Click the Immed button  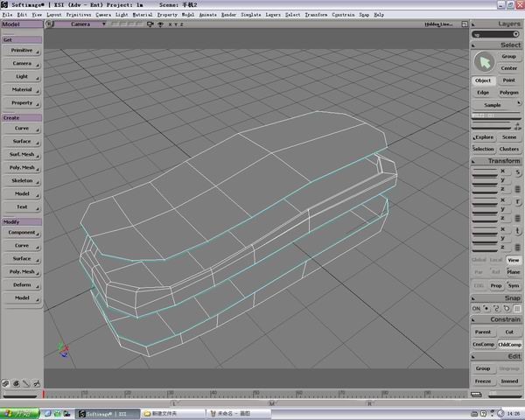click(x=509, y=381)
